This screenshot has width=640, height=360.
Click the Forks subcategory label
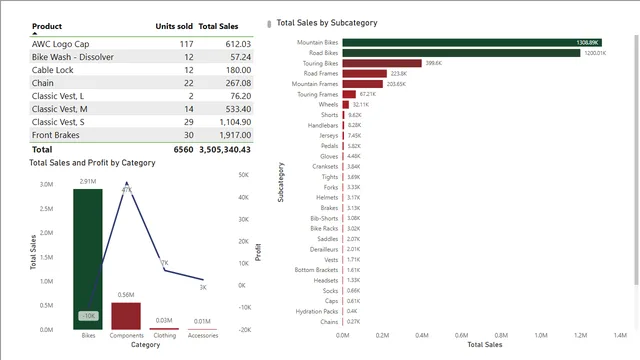click(331, 187)
